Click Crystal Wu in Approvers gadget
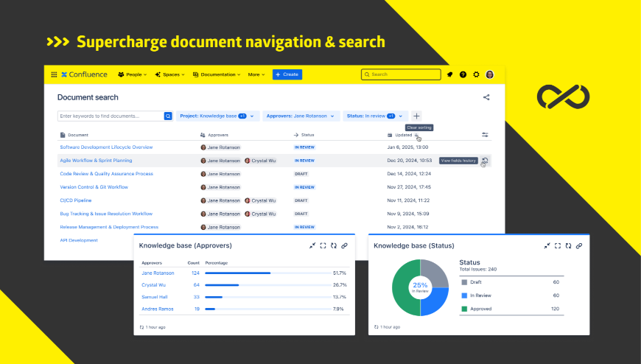The height and width of the screenshot is (364, 641). click(154, 285)
